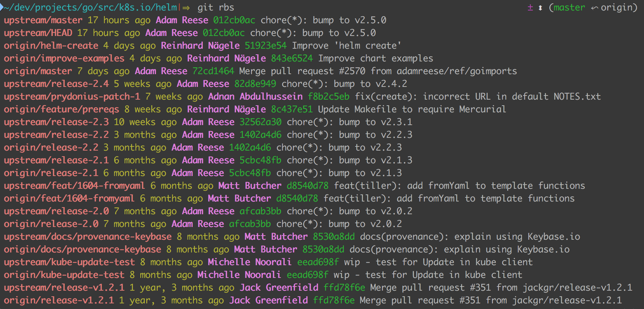644x309 pixels.
Task: Click the 'Update Makefile to require Mercurial' message
Action: pyautogui.click(x=412, y=109)
